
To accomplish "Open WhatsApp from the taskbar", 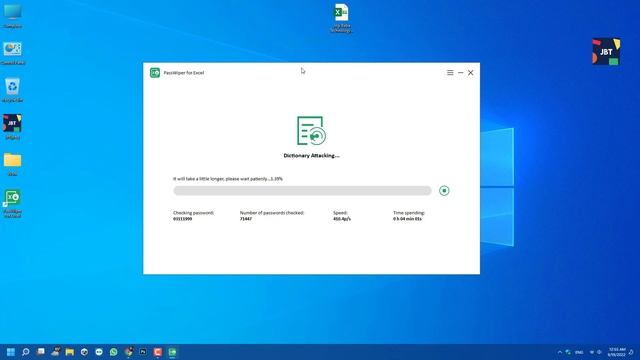I will click(x=113, y=352).
